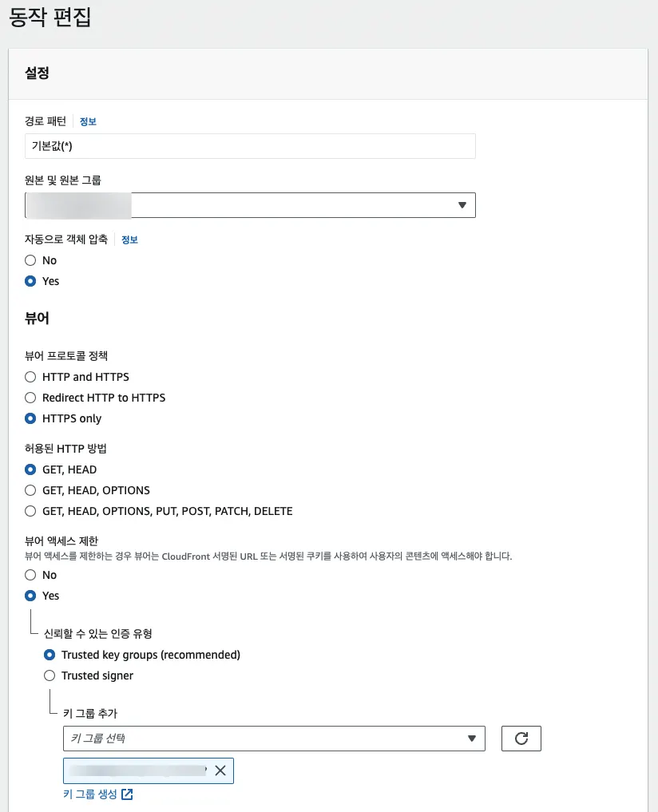Choose Trusted signer authentication type
Screen dimensions: 658x812
tap(50, 675)
